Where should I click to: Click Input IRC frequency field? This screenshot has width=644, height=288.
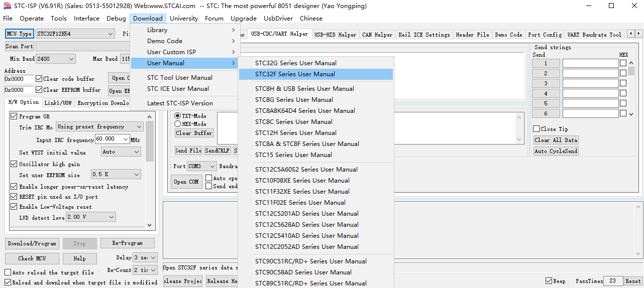click(112, 139)
